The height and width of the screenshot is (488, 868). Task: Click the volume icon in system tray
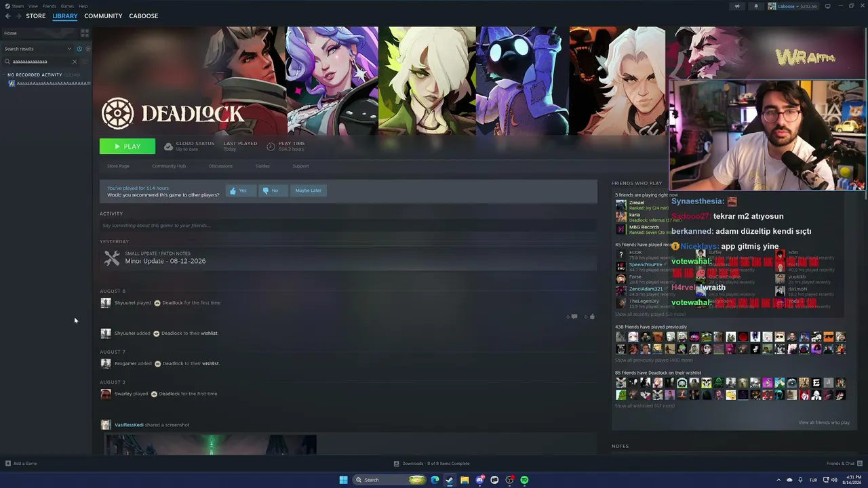tap(834, 480)
